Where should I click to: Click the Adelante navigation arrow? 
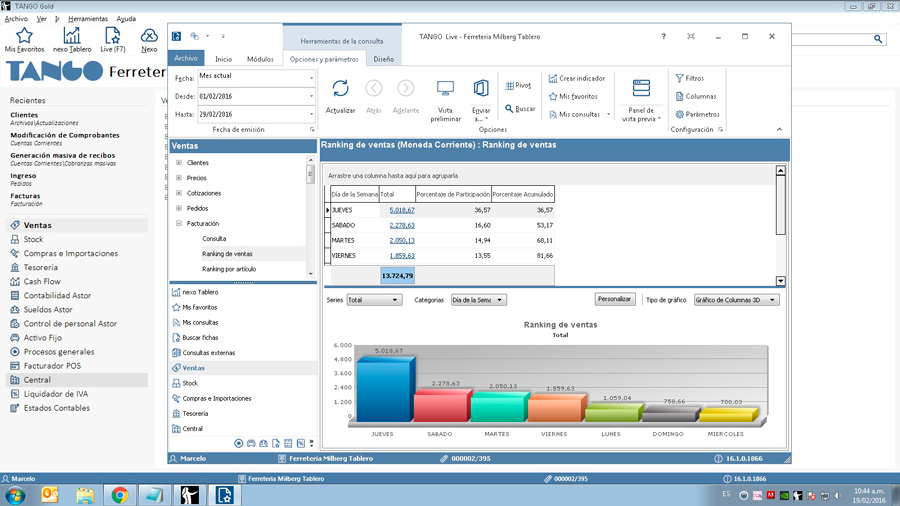[x=406, y=88]
